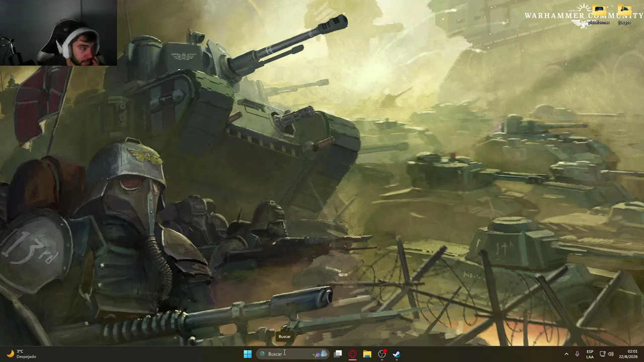644x362 pixels.
Task: Change the ESP LAA keyboard layout
Action: point(590,354)
